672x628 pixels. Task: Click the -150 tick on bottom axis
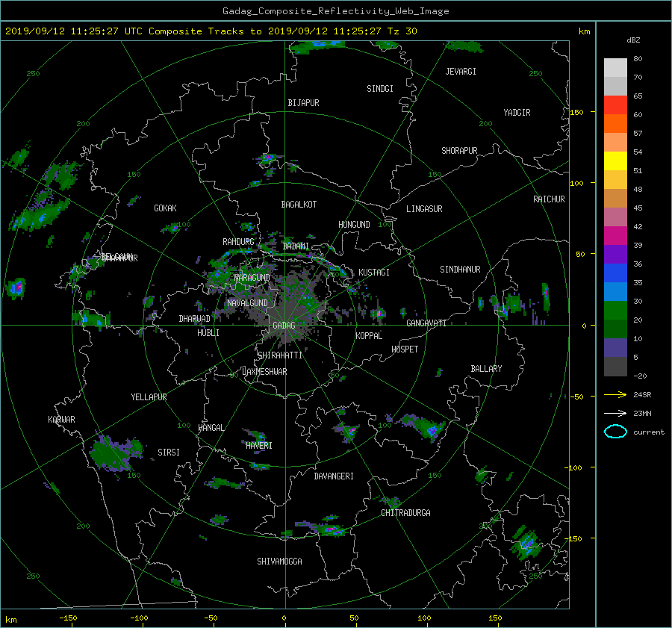(x=68, y=618)
